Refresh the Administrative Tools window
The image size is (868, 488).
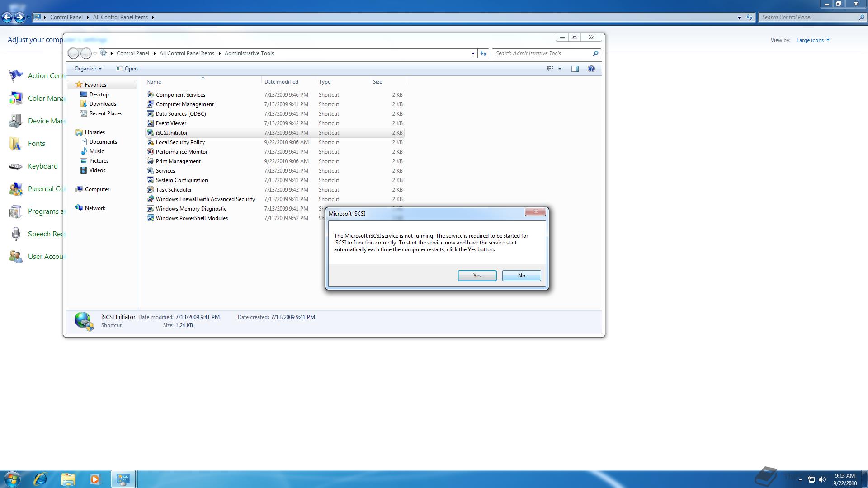click(483, 53)
